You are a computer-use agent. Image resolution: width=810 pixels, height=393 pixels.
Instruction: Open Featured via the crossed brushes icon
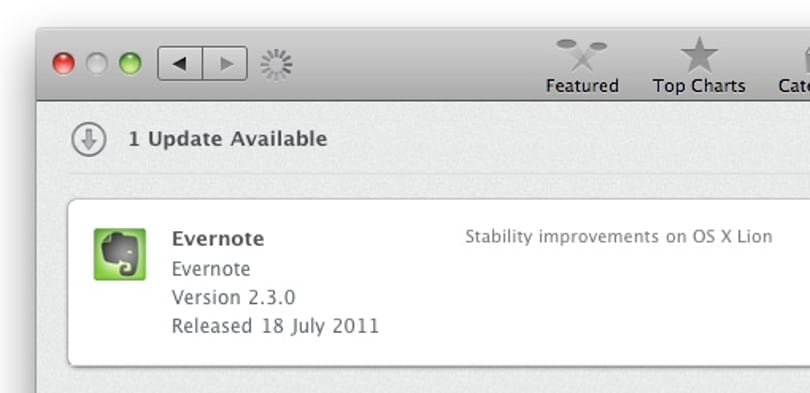coord(582,54)
